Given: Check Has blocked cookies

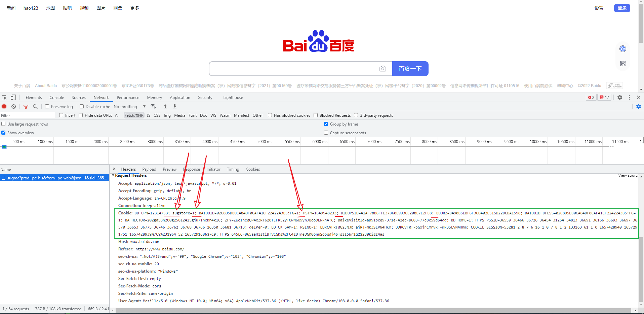Looking at the screenshot, I should click(270, 115).
